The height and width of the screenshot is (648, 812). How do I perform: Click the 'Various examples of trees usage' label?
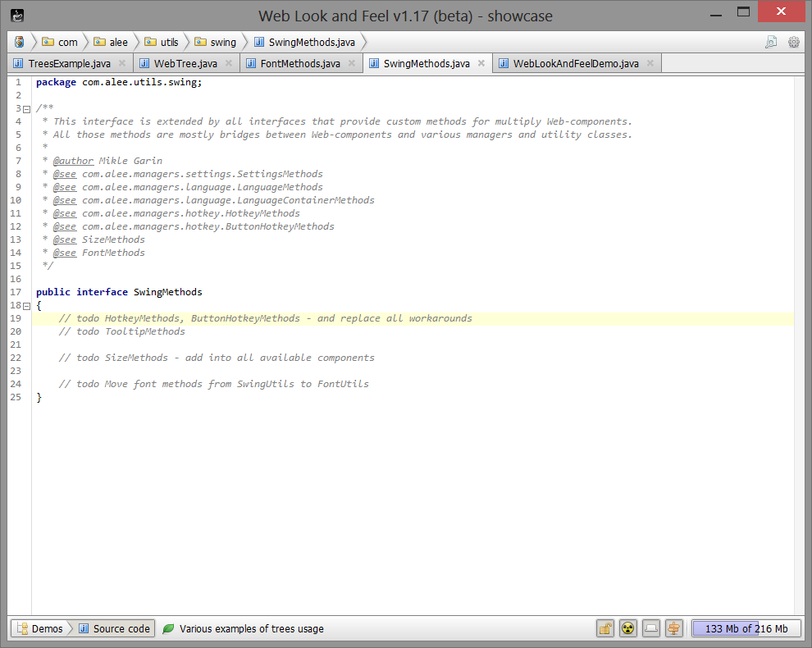(x=252, y=629)
